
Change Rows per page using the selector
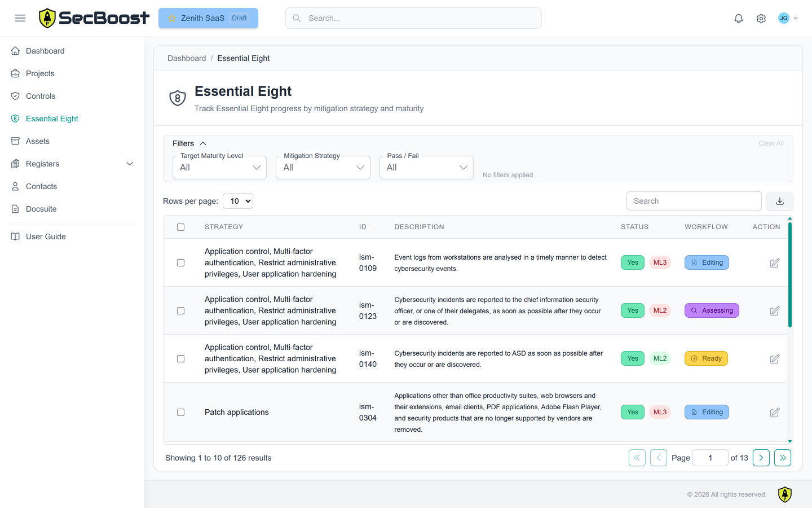point(237,200)
